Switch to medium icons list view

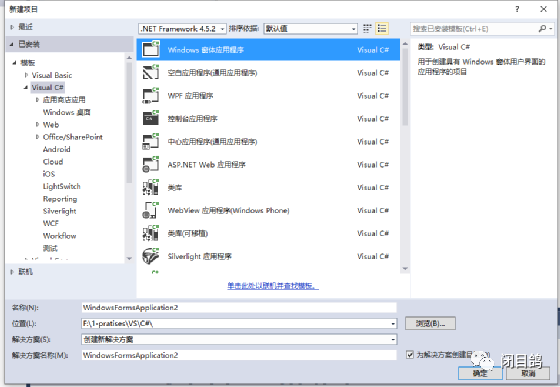click(x=382, y=29)
